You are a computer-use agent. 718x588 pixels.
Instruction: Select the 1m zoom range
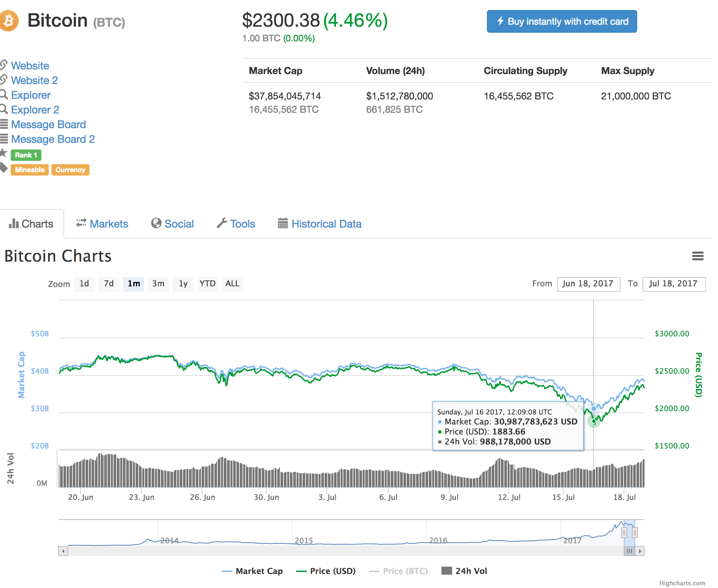[x=134, y=284]
